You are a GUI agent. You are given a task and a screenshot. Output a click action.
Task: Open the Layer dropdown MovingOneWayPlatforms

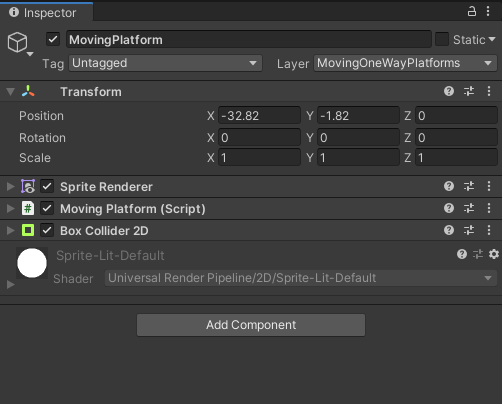[405, 63]
